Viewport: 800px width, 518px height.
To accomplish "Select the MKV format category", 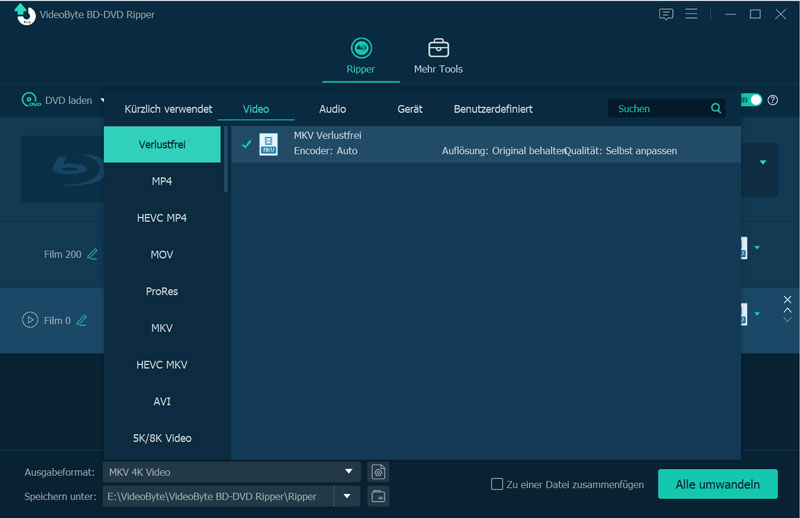I will pyautogui.click(x=162, y=328).
